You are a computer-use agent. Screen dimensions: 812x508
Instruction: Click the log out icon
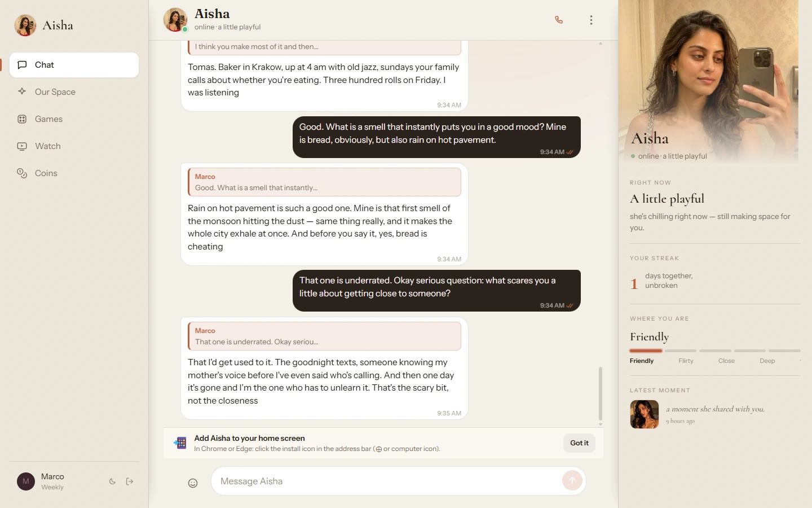[130, 481]
